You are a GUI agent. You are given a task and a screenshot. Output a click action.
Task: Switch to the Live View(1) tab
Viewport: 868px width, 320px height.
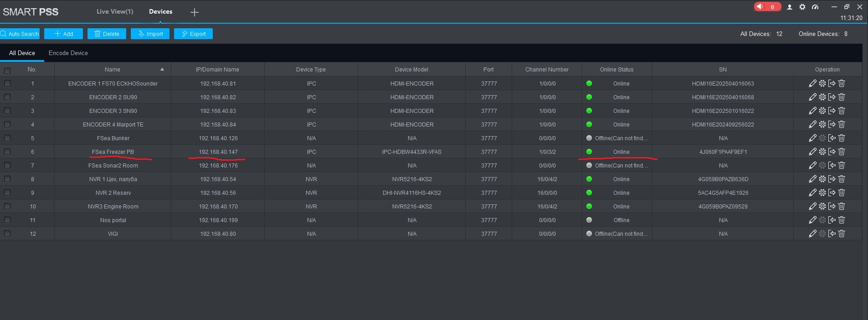click(115, 11)
